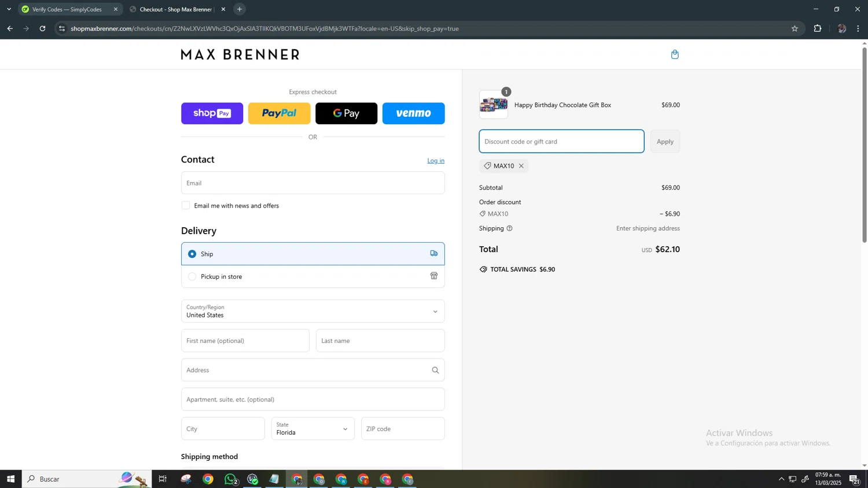The width and height of the screenshot is (868, 488).
Task: Open the Country/Region dropdown
Action: [x=313, y=311]
